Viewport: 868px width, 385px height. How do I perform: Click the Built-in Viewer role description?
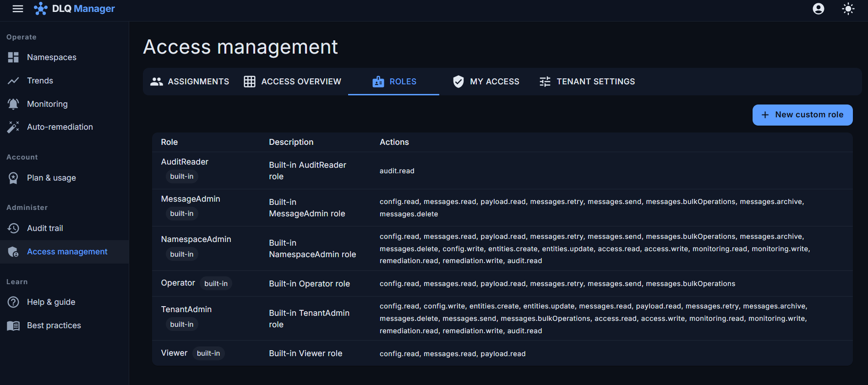point(306,353)
